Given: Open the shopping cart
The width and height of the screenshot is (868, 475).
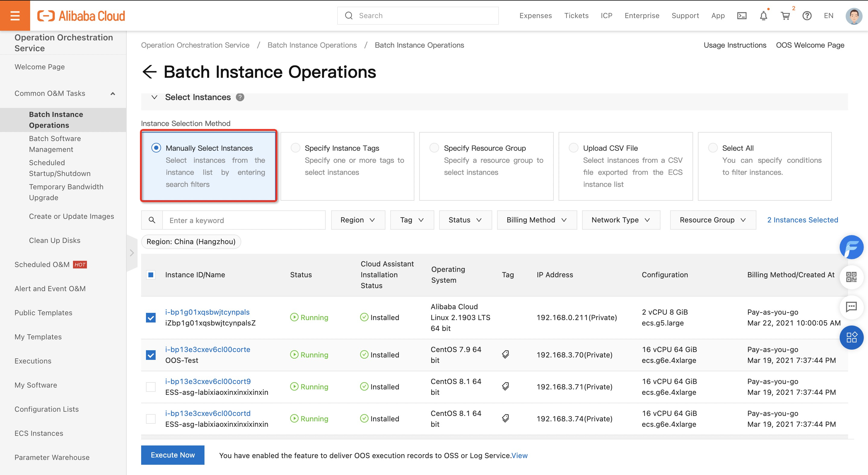Looking at the screenshot, I should point(785,15).
